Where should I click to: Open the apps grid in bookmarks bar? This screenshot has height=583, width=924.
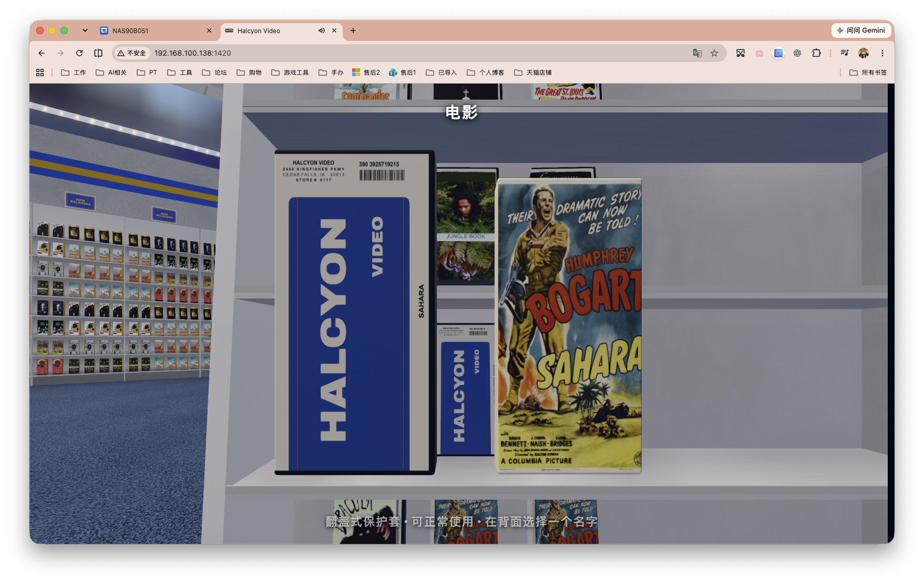tap(40, 73)
